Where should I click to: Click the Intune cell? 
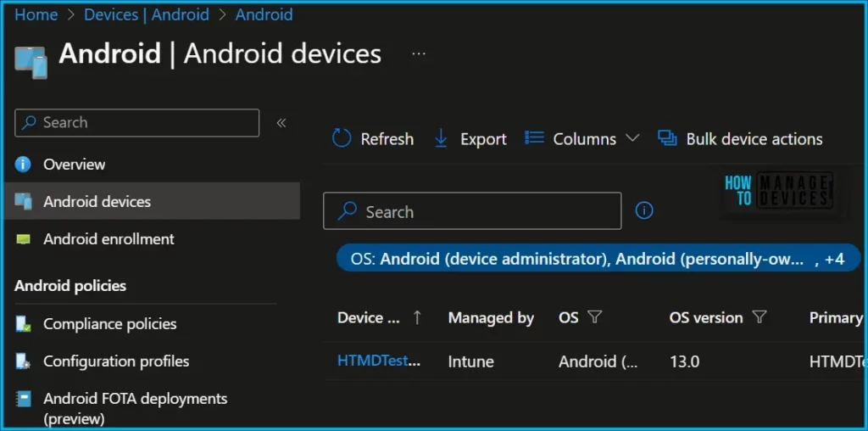(470, 361)
